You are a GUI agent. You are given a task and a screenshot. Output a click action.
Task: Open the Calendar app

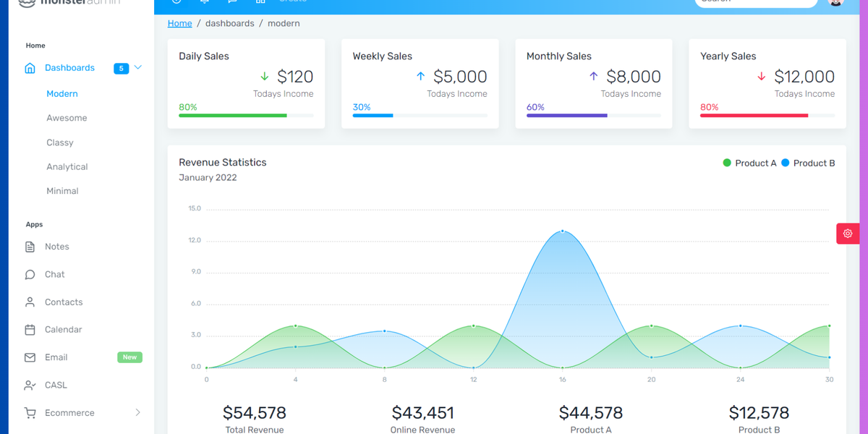pyautogui.click(x=63, y=329)
